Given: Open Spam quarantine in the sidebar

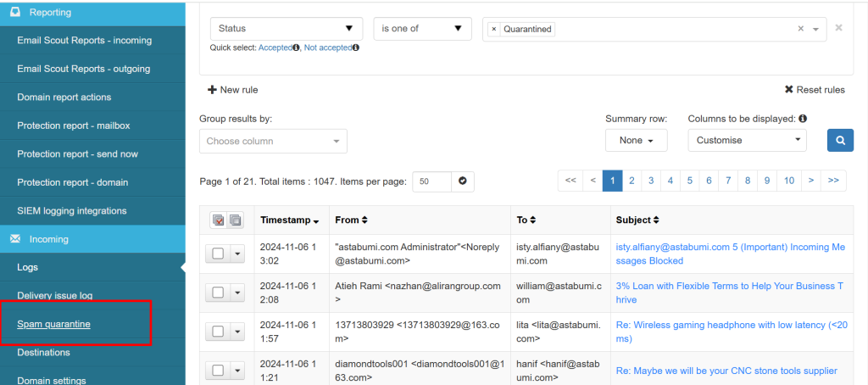Looking at the screenshot, I should click(53, 324).
